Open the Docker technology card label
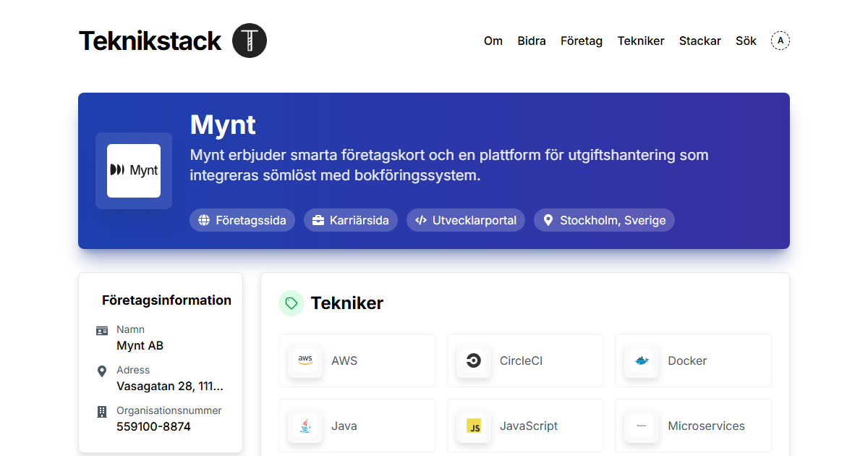Screen dimensions: 868x456 tap(687, 360)
